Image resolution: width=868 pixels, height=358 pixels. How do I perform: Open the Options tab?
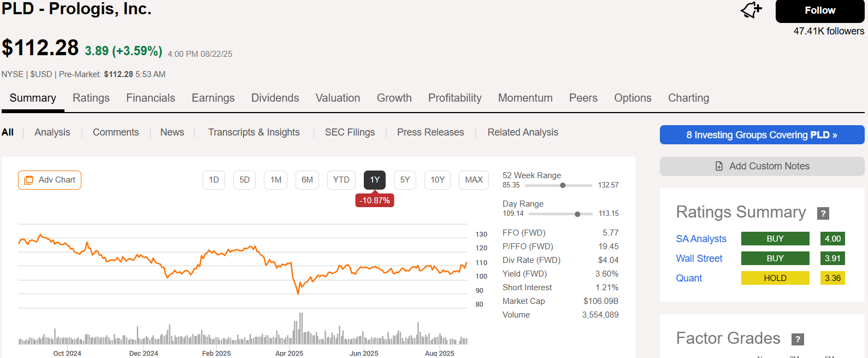pos(633,98)
